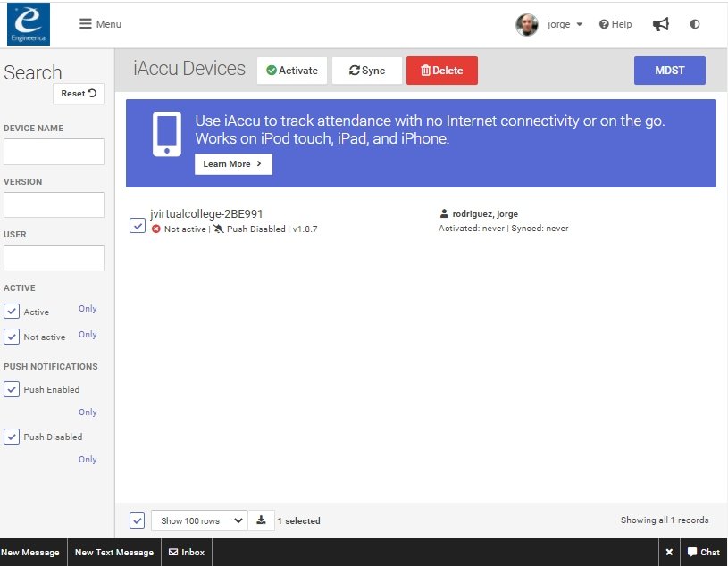This screenshot has width=728, height=566.
Task: Open New Text Message
Action: (x=114, y=553)
